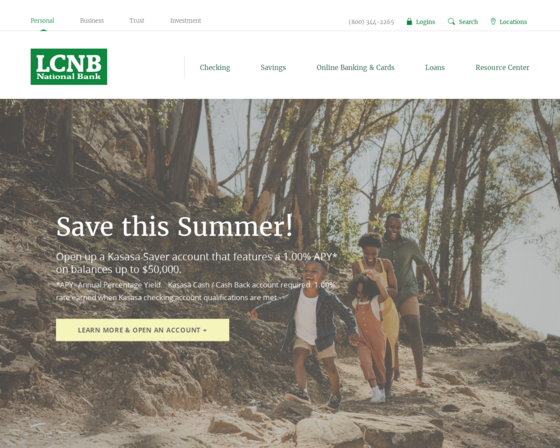Open the Resource Center menu

point(502,68)
